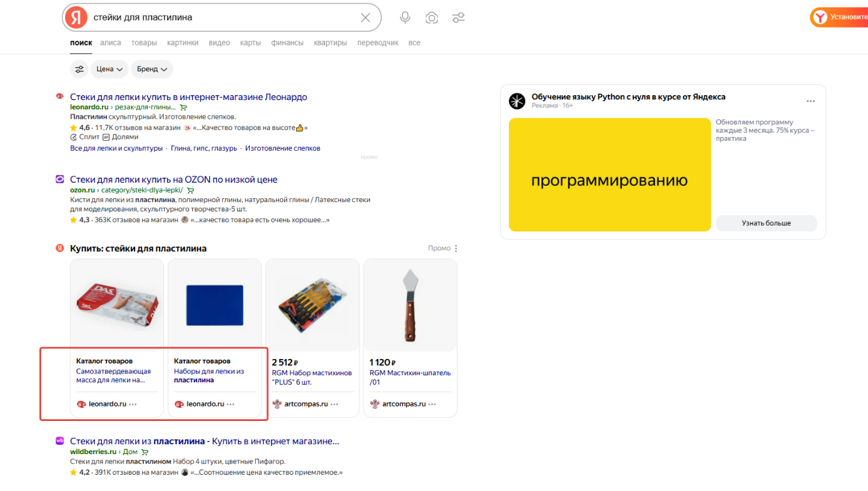Open more options for 1 120 ₽ card

tap(432, 404)
